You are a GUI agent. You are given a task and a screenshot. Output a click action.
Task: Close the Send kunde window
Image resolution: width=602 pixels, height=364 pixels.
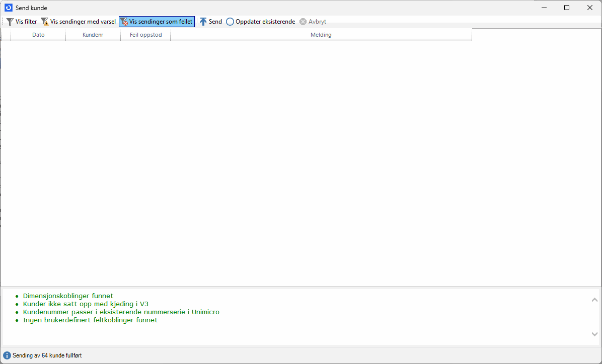pyautogui.click(x=590, y=8)
